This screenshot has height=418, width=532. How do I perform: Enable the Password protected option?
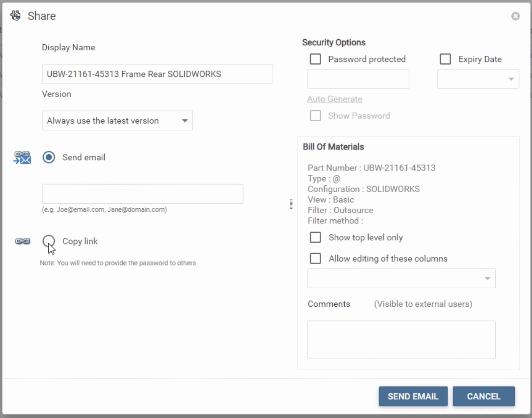coord(316,59)
